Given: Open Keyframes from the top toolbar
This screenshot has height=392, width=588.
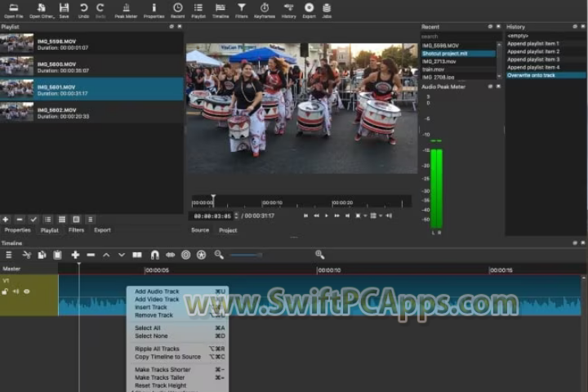Looking at the screenshot, I should (x=265, y=11).
